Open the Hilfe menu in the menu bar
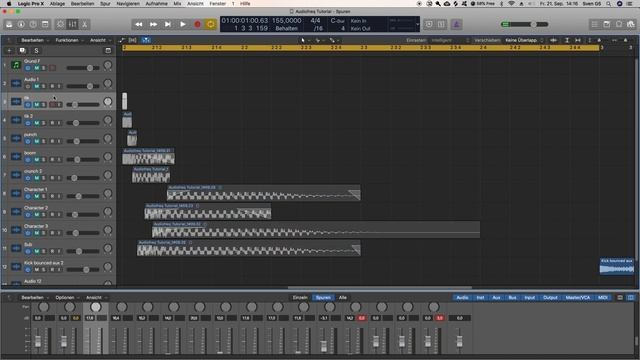Screen dimensions: 640x360 pos(245,4)
